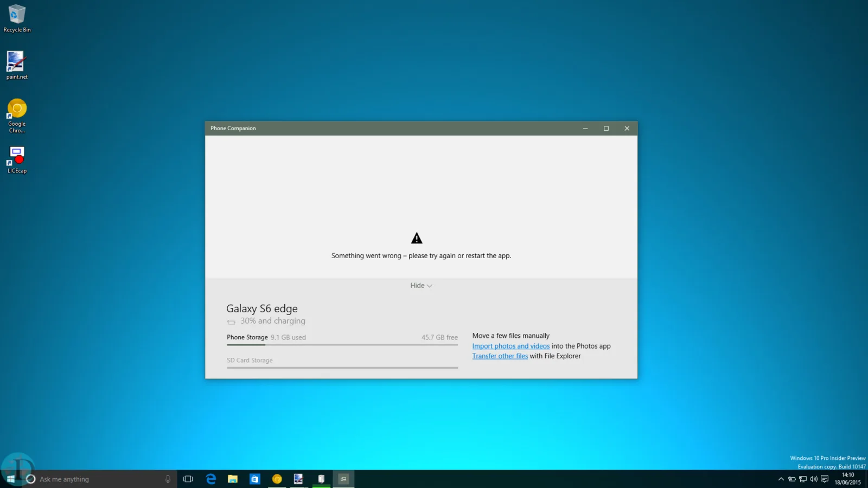Click the 'Move a few files manually' heading
Screen dimensions: 868x488
coord(510,336)
